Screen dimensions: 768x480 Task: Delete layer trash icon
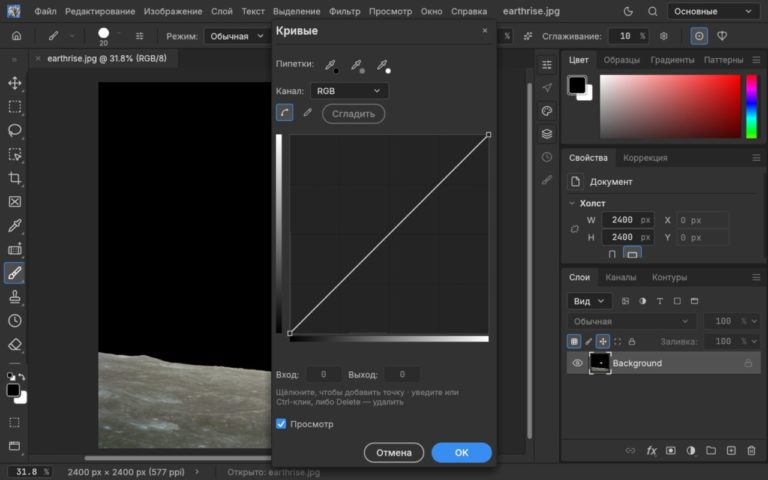tap(751, 451)
